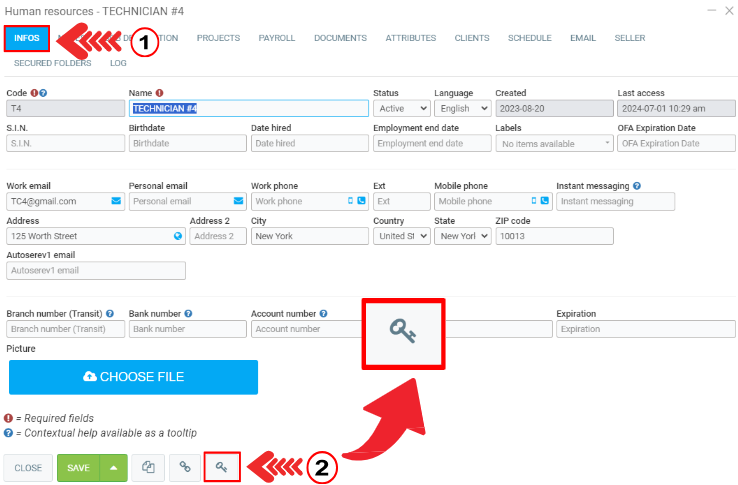Click into the ZIP code field
738x485 pixels.
(554, 236)
